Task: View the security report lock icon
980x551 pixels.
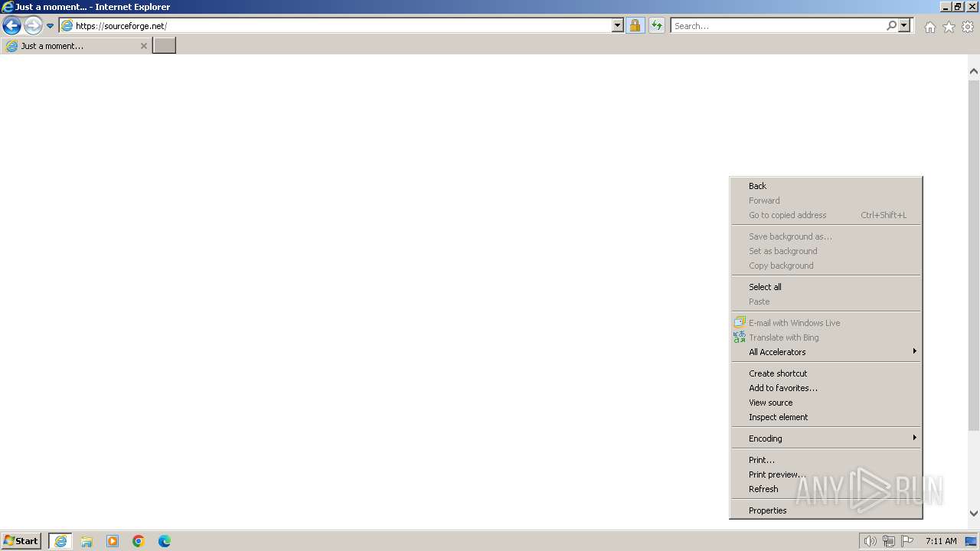Action: click(635, 25)
